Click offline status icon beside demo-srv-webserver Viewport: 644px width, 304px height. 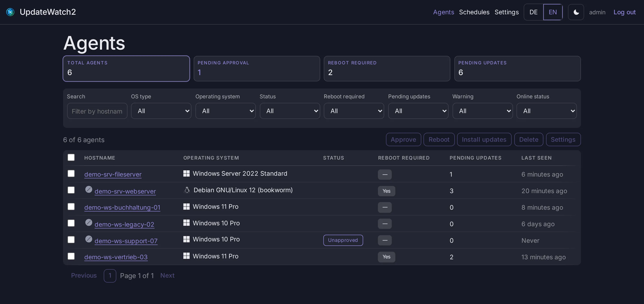tap(89, 190)
